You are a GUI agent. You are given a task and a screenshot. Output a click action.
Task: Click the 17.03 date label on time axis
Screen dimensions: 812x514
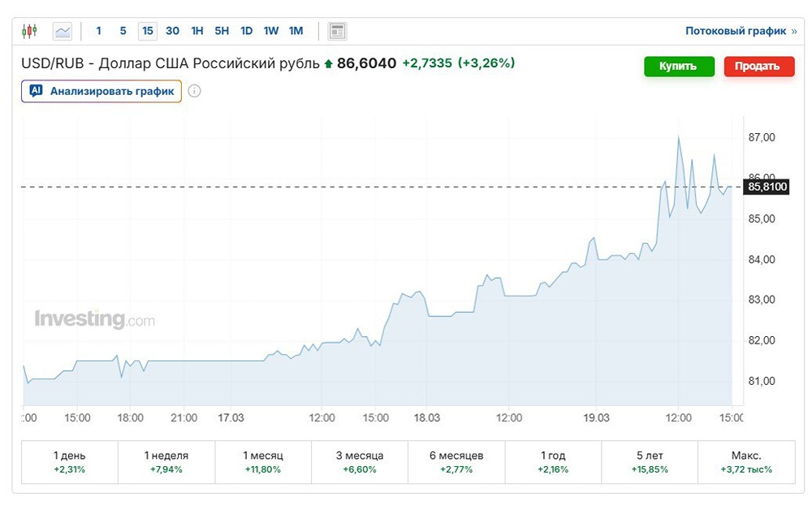(231, 417)
